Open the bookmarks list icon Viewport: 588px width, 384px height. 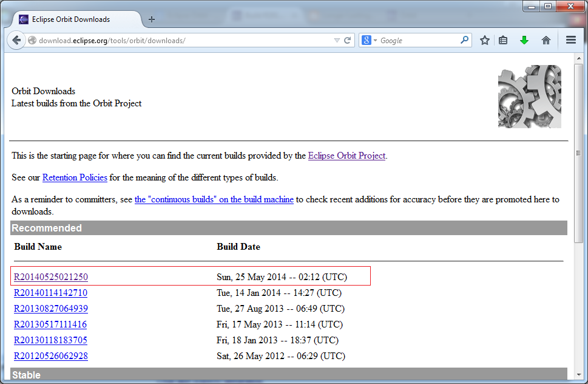coord(503,40)
